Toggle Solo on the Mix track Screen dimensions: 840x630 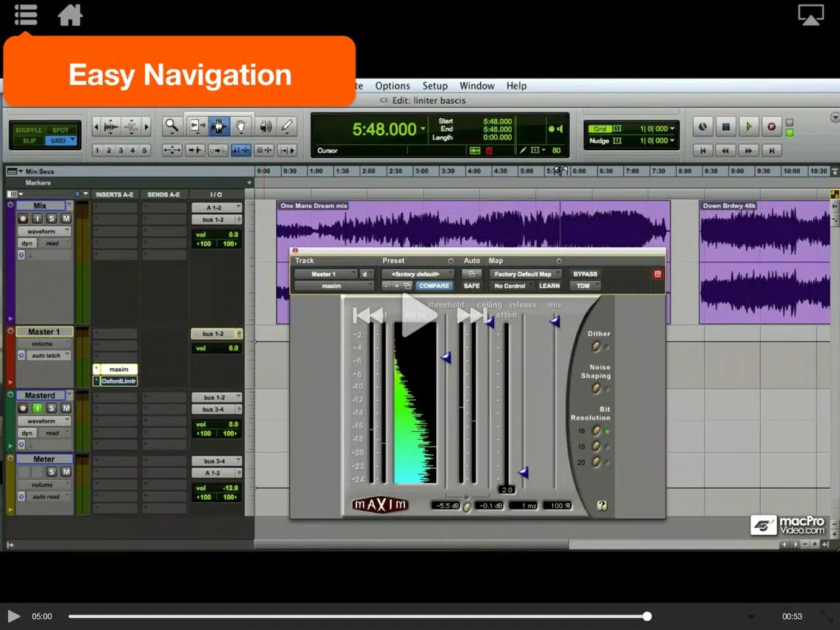(52, 218)
